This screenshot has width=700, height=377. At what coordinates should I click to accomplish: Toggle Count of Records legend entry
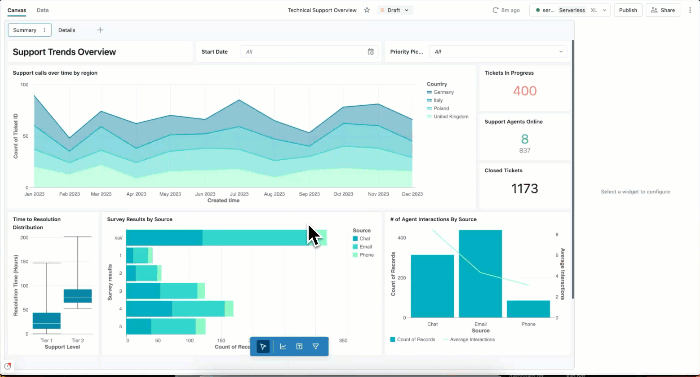[x=412, y=339]
